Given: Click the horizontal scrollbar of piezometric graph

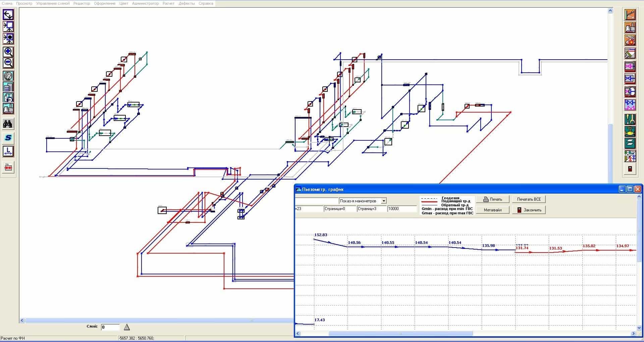Looking at the screenshot, I should click(466, 334).
